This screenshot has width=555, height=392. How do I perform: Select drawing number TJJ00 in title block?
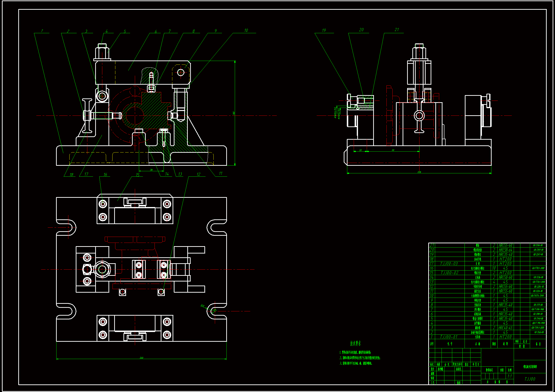pyautogui.click(x=530, y=379)
